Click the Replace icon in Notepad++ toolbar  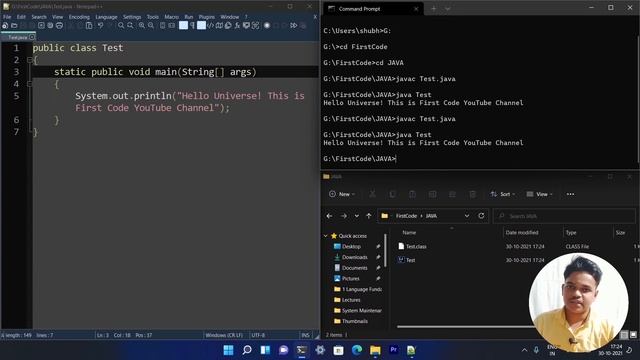pyautogui.click(x=130, y=25)
